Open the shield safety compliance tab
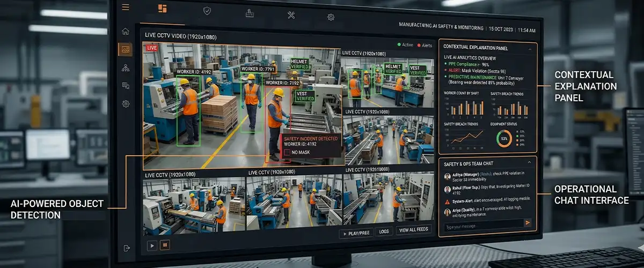The width and height of the screenshot is (644, 268). pos(207,10)
